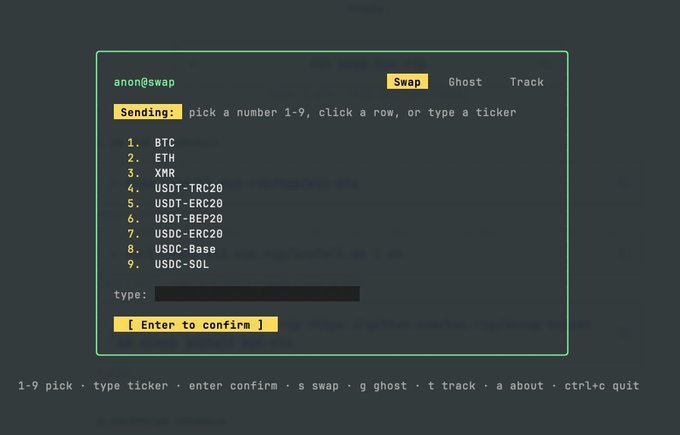Pick the USDC-Base row

click(x=171, y=249)
